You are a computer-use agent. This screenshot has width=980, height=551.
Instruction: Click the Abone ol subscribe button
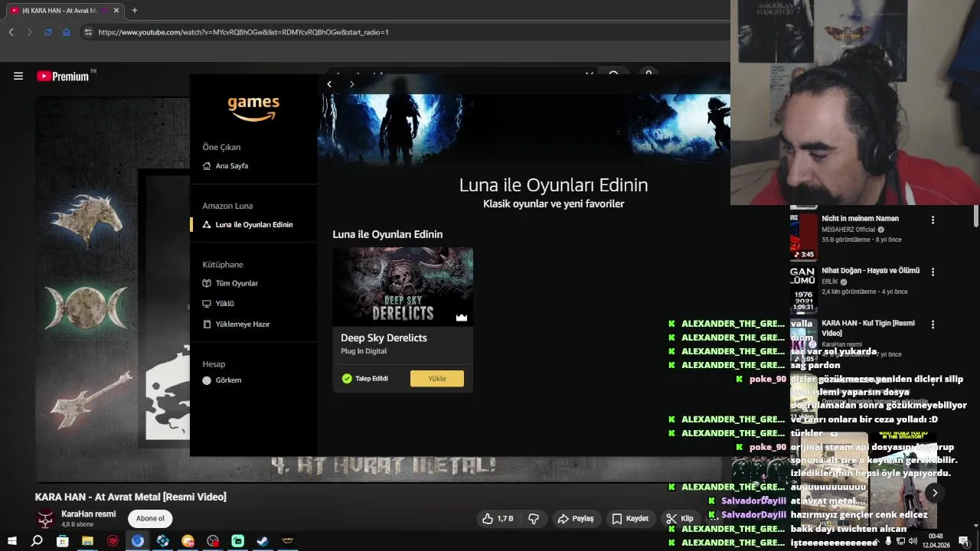pyautogui.click(x=150, y=519)
